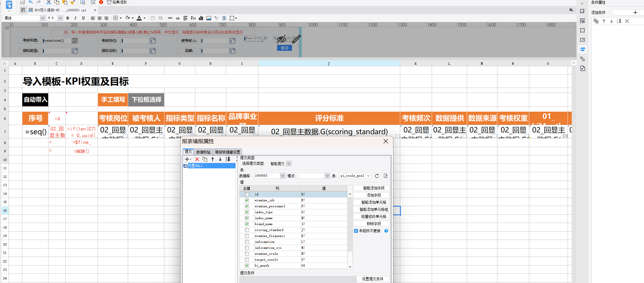Preview table data icon beside refresh
644x283 pixels.
coord(386,176)
